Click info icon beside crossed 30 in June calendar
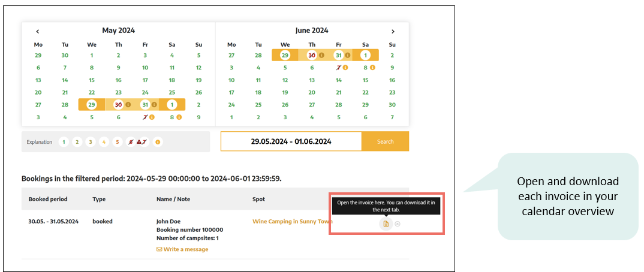This screenshot has height=272, width=644. pyautogui.click(x=321, y=55)
